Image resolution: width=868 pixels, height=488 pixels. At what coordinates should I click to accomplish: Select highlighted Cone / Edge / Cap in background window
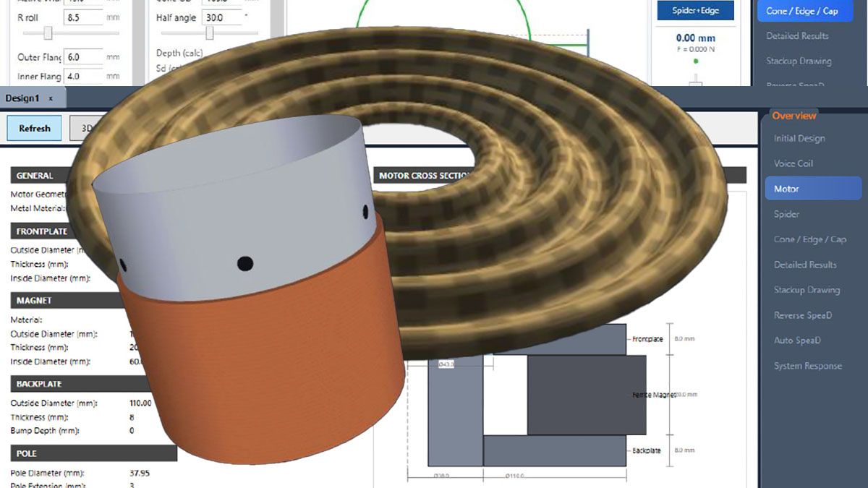[805, 11]
